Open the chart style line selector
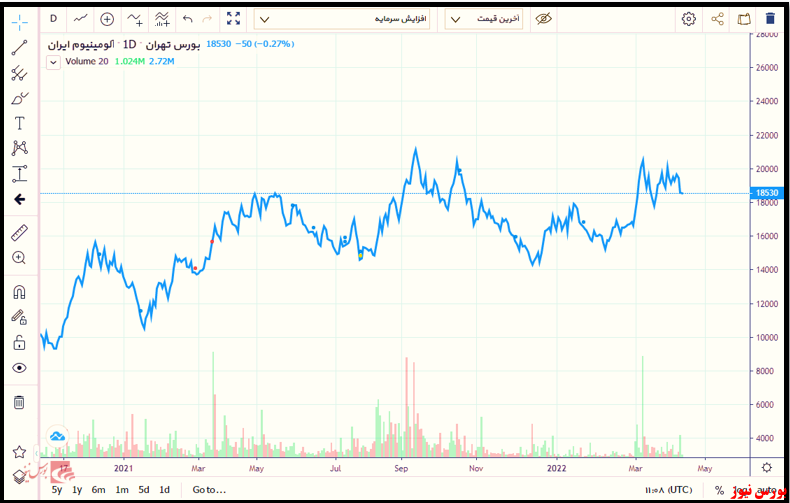The image size is (790, 503). click(80, 19)
